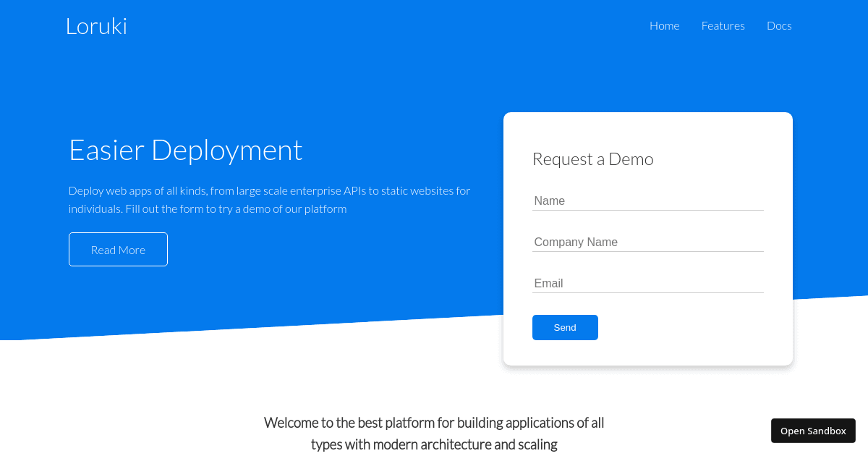This screenshot has height=456, width=868.
Task: Click the 'Welcome to the best platform' text
Action: [434, 433]
